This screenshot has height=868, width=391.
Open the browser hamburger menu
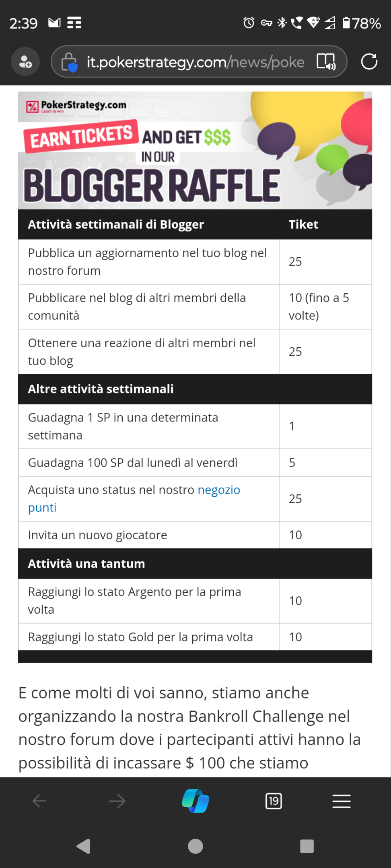[x=342, y=801]
